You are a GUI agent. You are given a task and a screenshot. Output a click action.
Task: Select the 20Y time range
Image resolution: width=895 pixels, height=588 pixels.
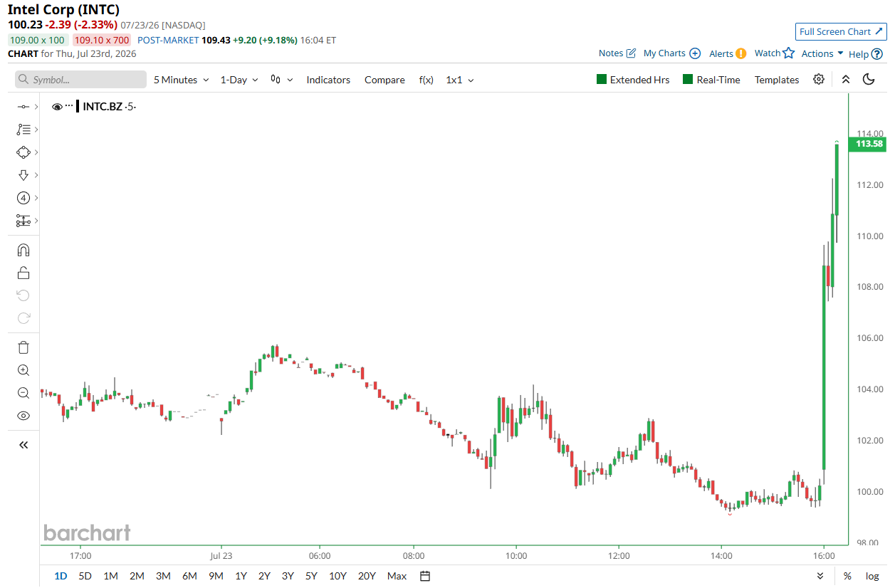click(367, 576)
